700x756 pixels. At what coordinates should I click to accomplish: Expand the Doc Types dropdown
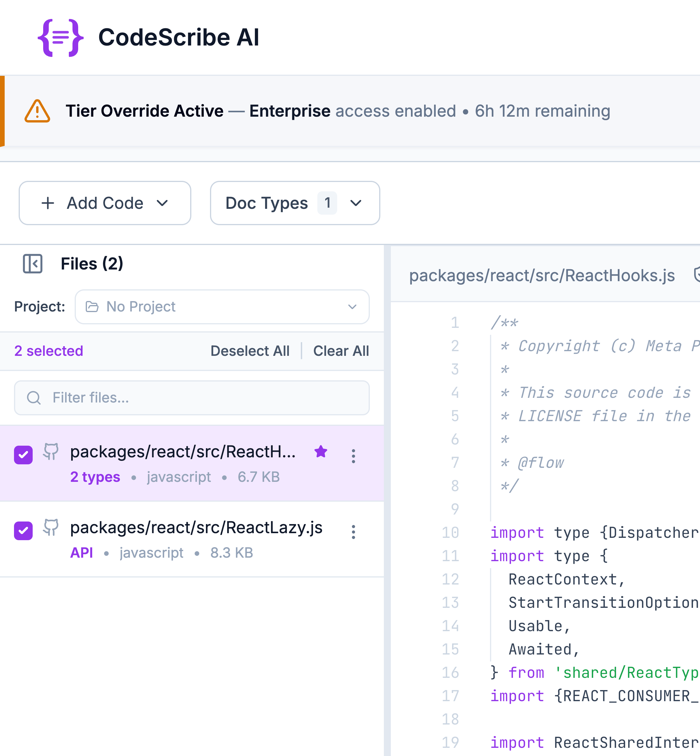pos(295,203)
